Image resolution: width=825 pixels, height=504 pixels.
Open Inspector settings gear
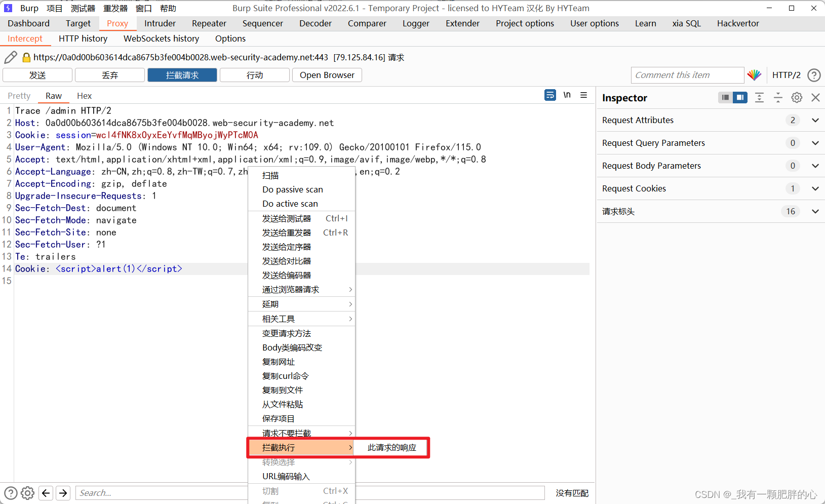pyautogui.click(x=797, y=97)
